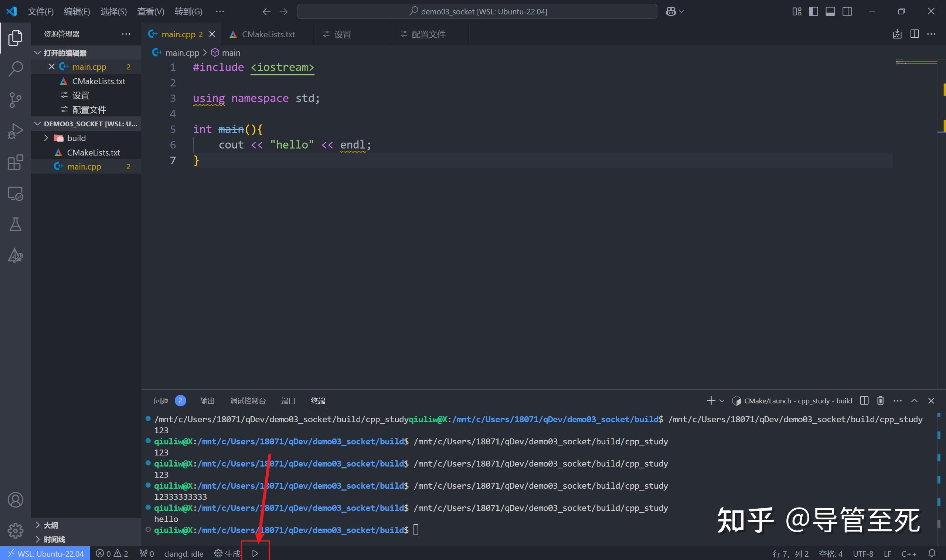The width and height of the screenshot is (946, 560).
Task: Toggle the primary side bar visibility
Action: click(x=813, y=11)
